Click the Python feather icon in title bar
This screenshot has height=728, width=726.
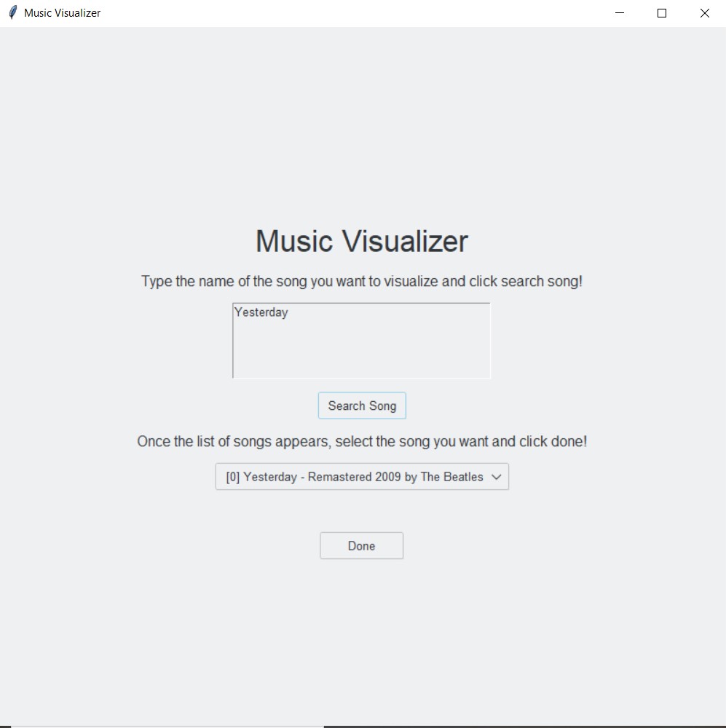[12, 12]
